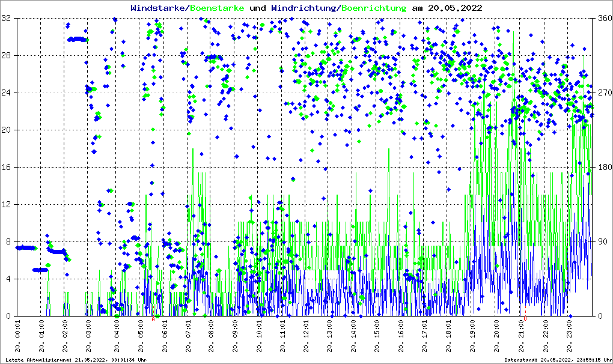Click the date 'am 20.05.2022' in title
The image size is (613, 364).
click(447, 8)
